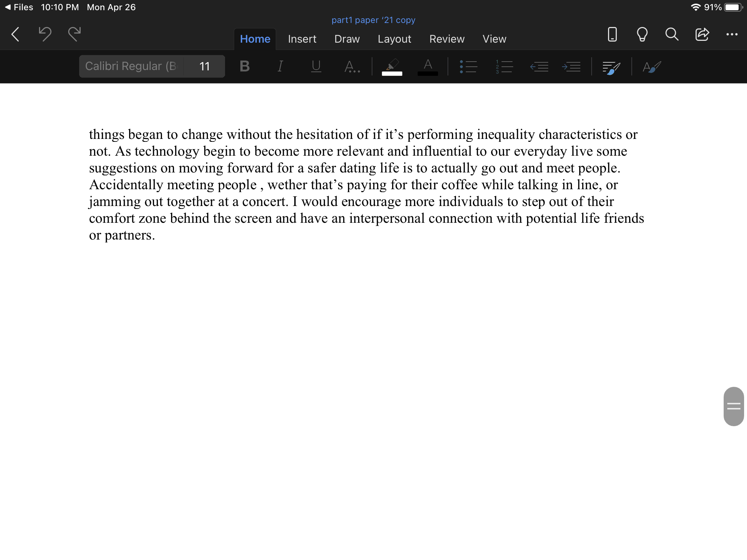This screenshot has width=747, height=560.
Task: Open the mobile view phone icon
Action: click(x=612, y=34)
